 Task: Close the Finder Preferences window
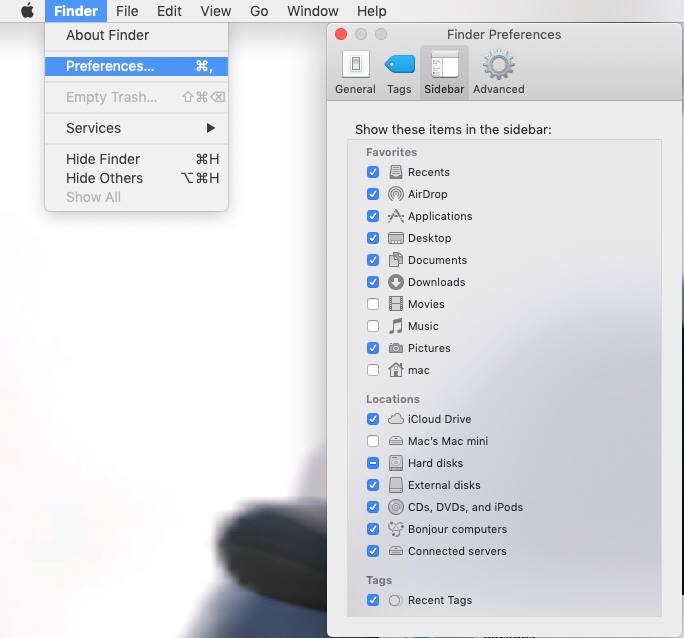(x=341, y=34)
